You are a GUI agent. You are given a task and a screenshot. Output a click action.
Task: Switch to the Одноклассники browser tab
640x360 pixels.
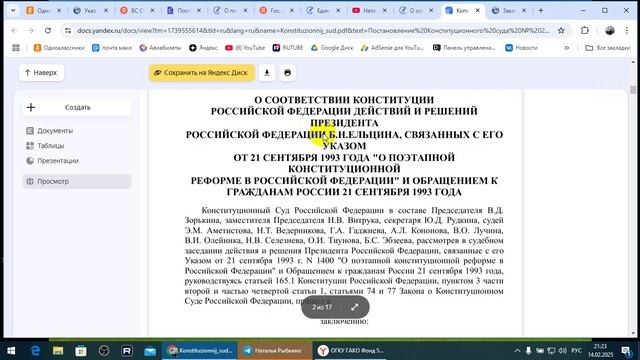tap(43, 11)
